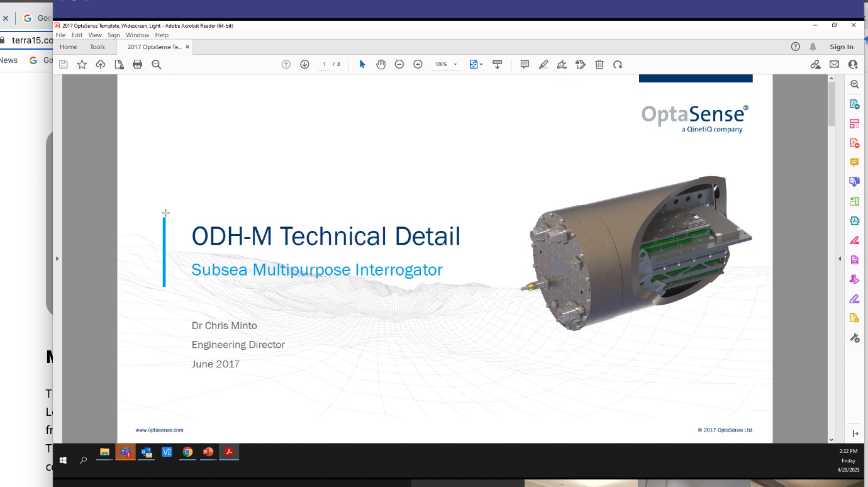The image size is (868, 487).
Task: Zoom out with the minus button
Action: (399, 64)
